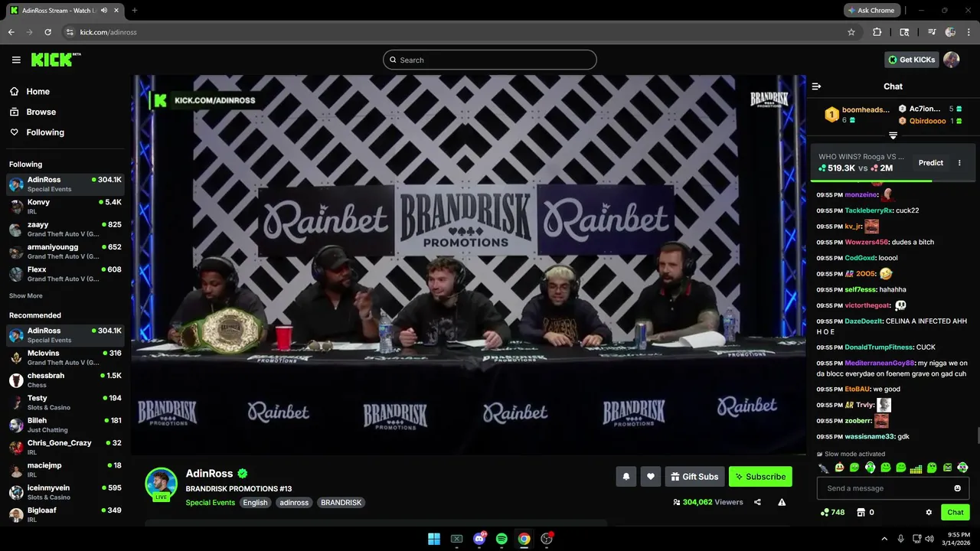Click the share stream icon
Image resolution: width=980 pixels, height=551 pixels.
[x=757, y=503]
